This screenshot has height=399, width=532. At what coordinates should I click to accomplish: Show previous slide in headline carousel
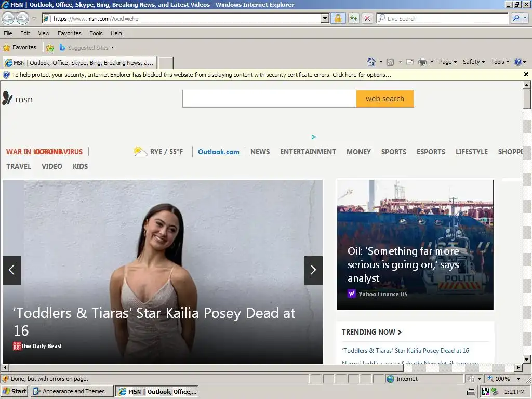click(x=11, y=270)
